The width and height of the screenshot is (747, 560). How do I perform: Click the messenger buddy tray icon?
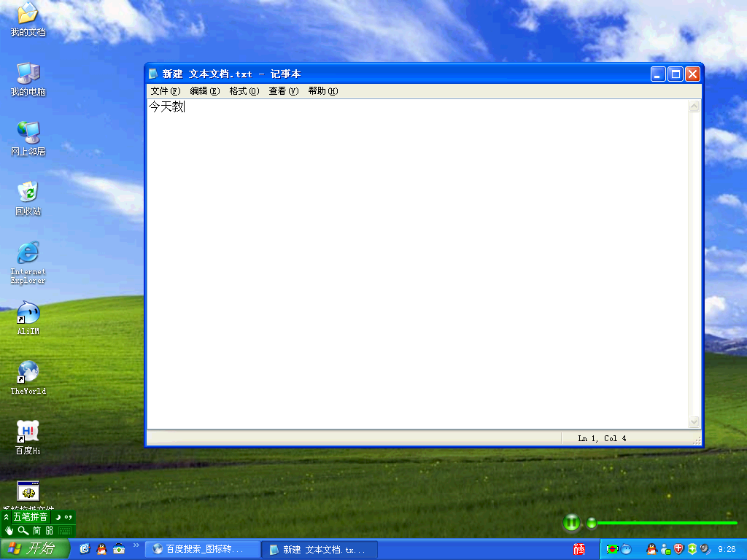pos(665,549)
